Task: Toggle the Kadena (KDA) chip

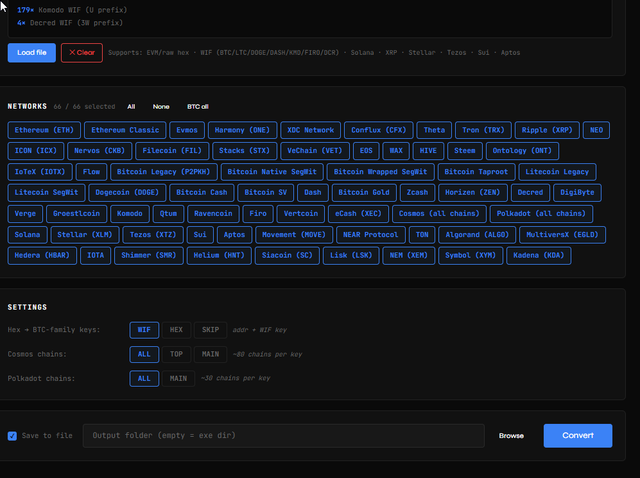Action: [x=538, y=256]
